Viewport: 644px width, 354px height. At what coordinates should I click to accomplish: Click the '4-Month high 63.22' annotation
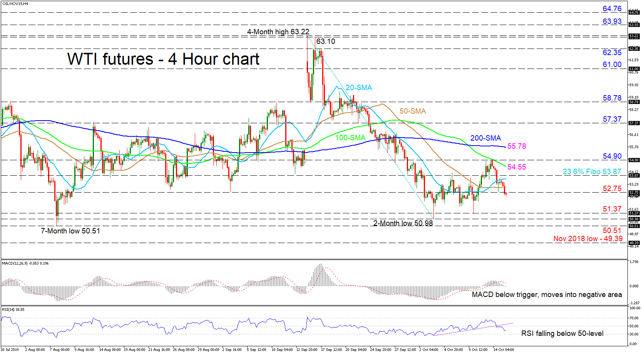coord(278,32)
